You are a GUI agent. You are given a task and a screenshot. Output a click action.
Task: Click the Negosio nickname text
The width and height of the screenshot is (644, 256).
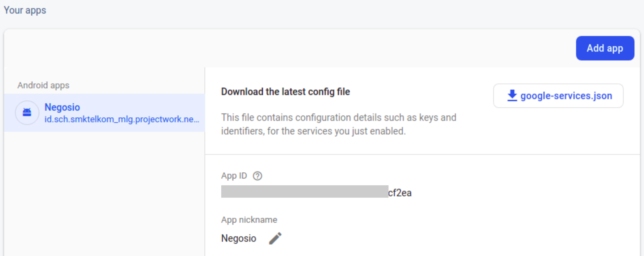coord(238,238)
